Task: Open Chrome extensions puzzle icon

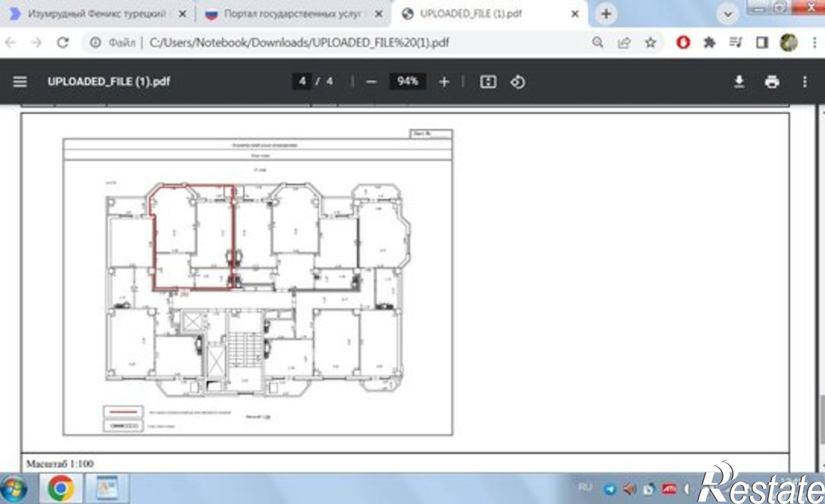Action: coord(709,42)
